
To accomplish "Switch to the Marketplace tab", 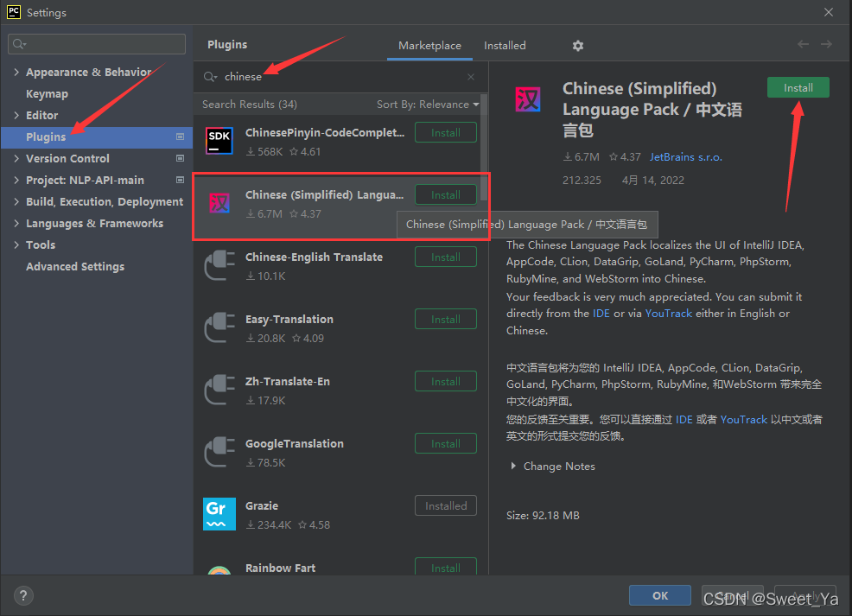I will tap(429, 46).
